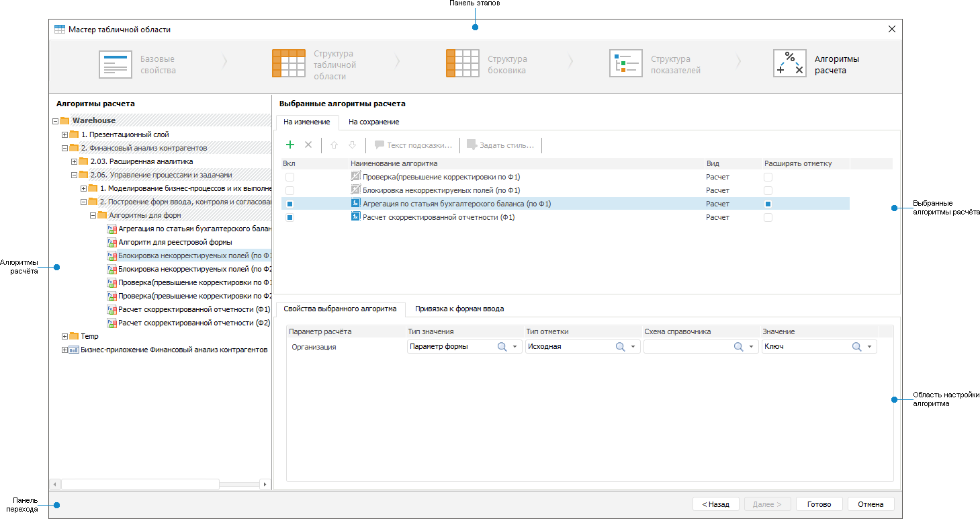Open the Значение dropdown arrow
This screenshot has width=980, height=519.
pyautogui.click(x=870, y=347)
